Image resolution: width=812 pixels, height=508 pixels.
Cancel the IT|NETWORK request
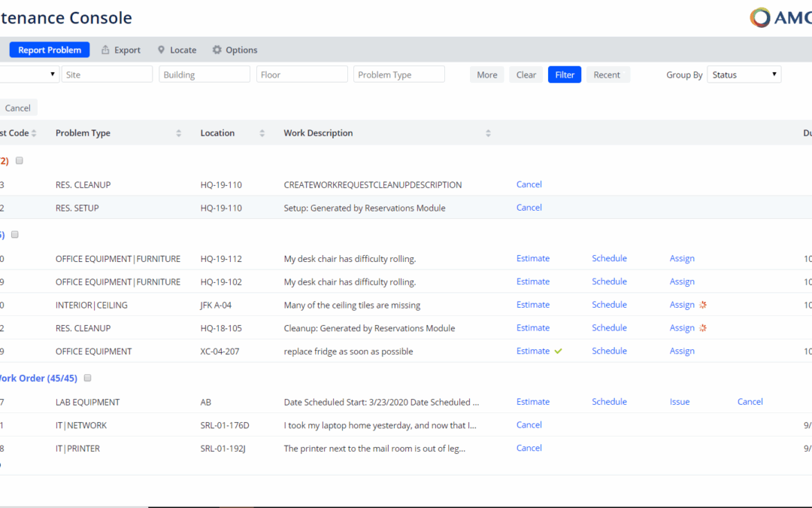529,425
